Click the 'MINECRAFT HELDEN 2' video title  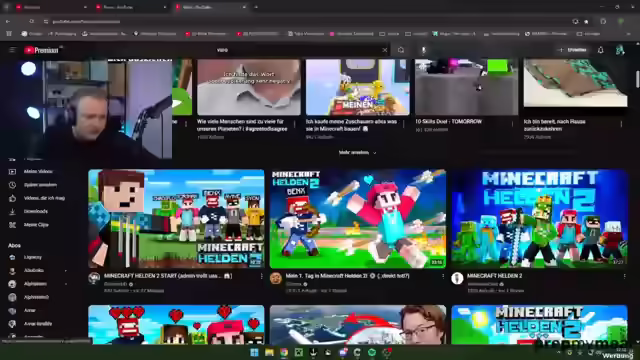[x=494, y=276]
